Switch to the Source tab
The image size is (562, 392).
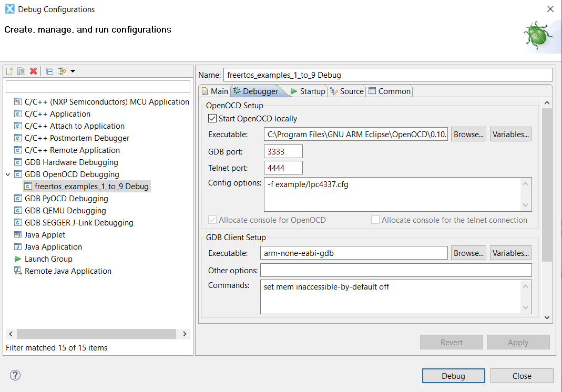(x=347, y=91)
